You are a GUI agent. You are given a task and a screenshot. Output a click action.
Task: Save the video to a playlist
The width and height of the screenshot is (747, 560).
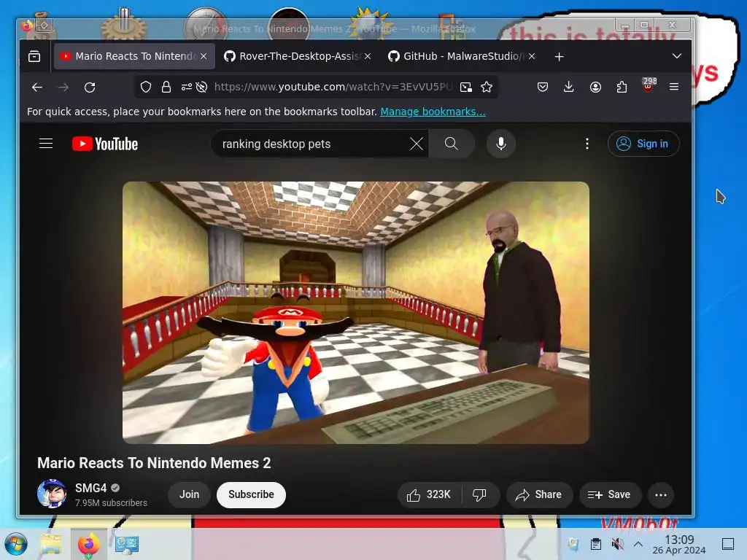click(610, 495)
